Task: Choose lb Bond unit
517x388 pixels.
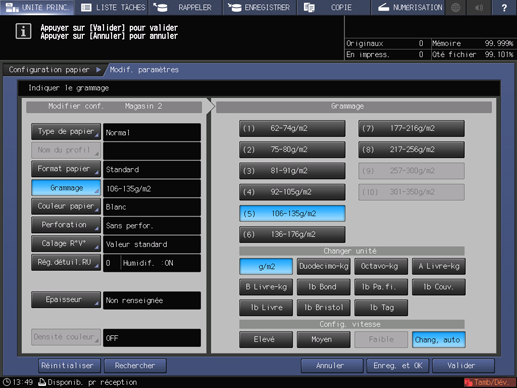Action: pyautogui.click(x=324, y=287)
